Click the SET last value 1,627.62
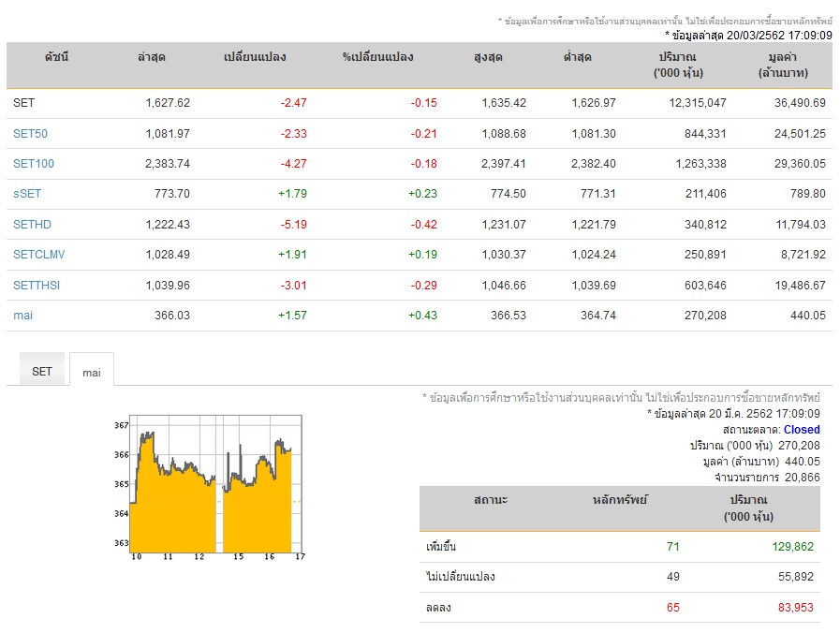 168,102
